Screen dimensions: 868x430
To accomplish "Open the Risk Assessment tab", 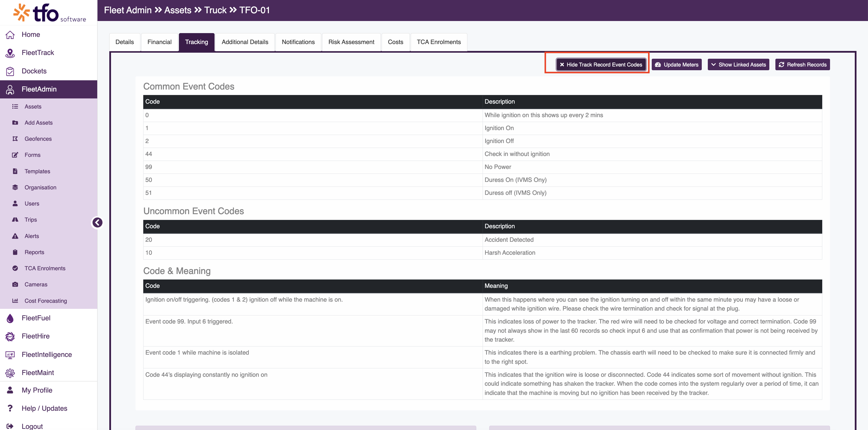I will tap(351, 42).
